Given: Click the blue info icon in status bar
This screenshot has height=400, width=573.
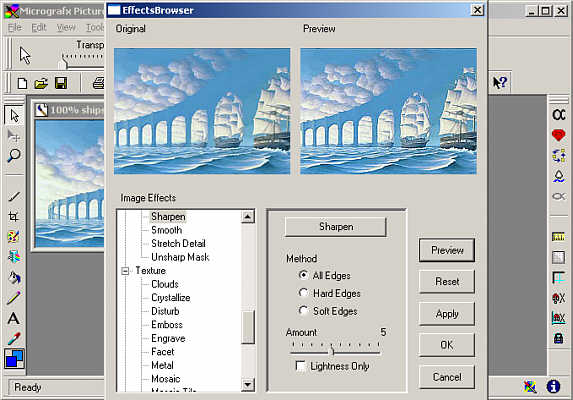Looking at the screenshot, I should (553, 386).
